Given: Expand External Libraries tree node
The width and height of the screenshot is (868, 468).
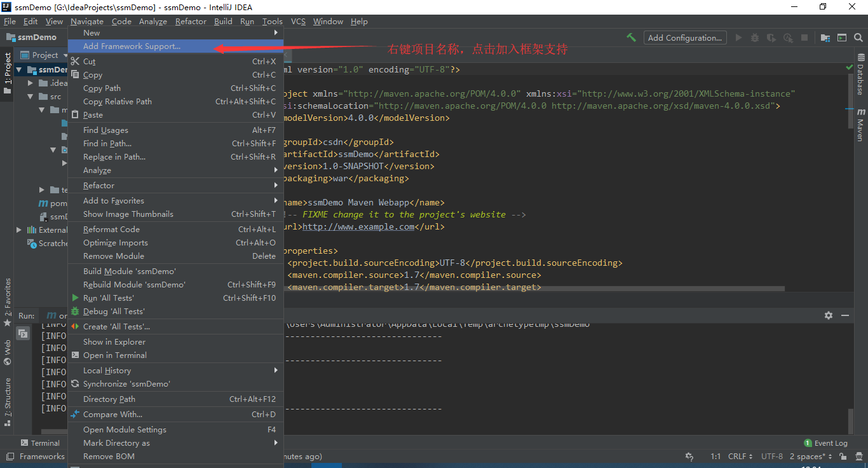Looking at the screenshot, I should point(19,230).
